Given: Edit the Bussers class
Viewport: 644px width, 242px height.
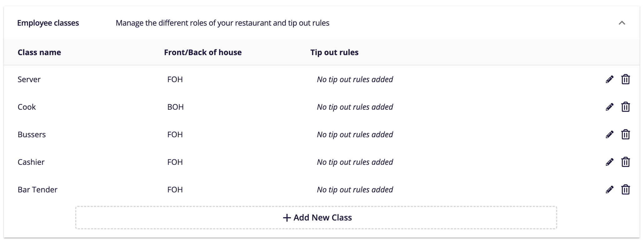Looking at the screenshot, I should 609,134.
